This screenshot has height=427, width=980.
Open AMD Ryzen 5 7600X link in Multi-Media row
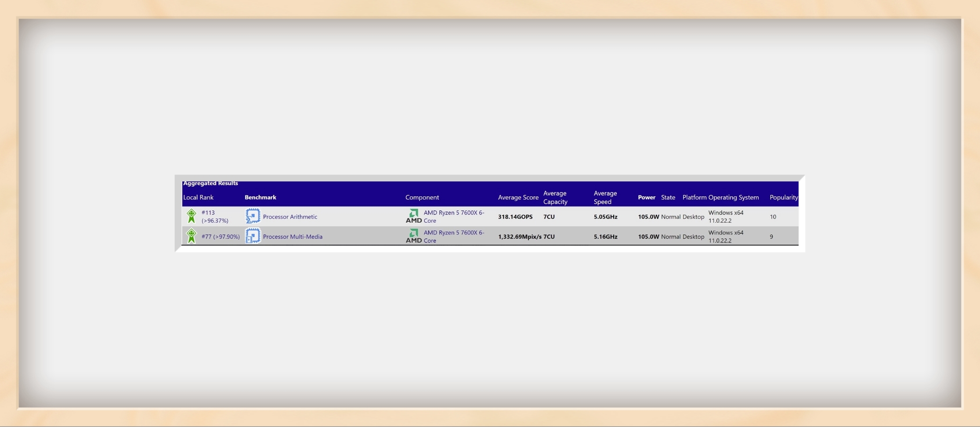pos(454,236)
